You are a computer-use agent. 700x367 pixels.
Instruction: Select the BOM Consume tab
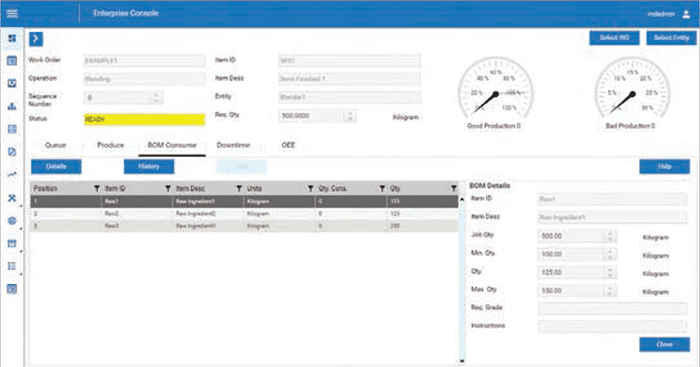tap(172, 145)
